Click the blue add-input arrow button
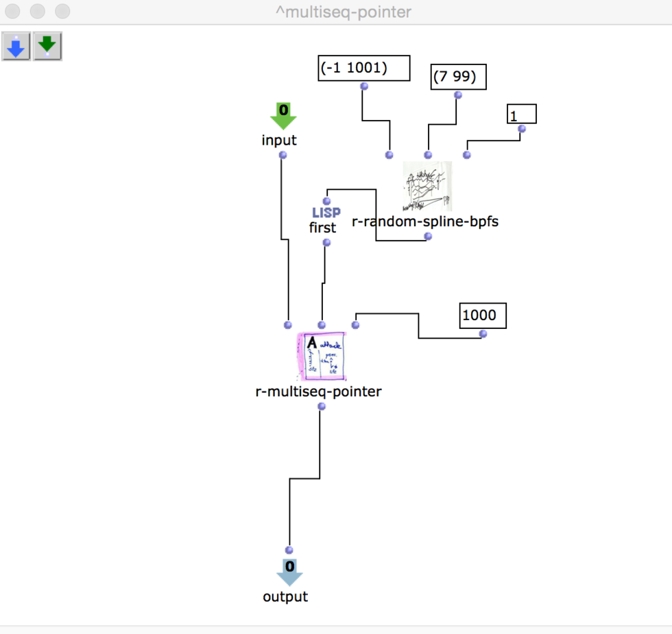672x634 pixels. 16,47
